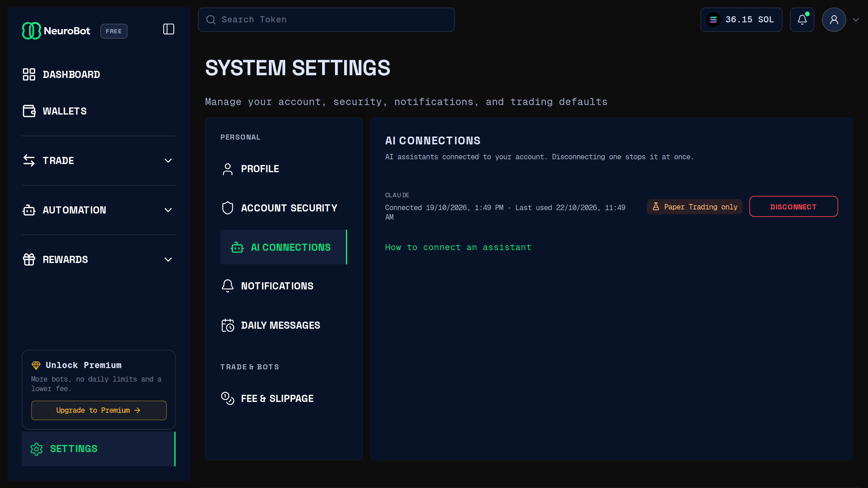Click the 36.15 SOL balance button

pos(741,20)
